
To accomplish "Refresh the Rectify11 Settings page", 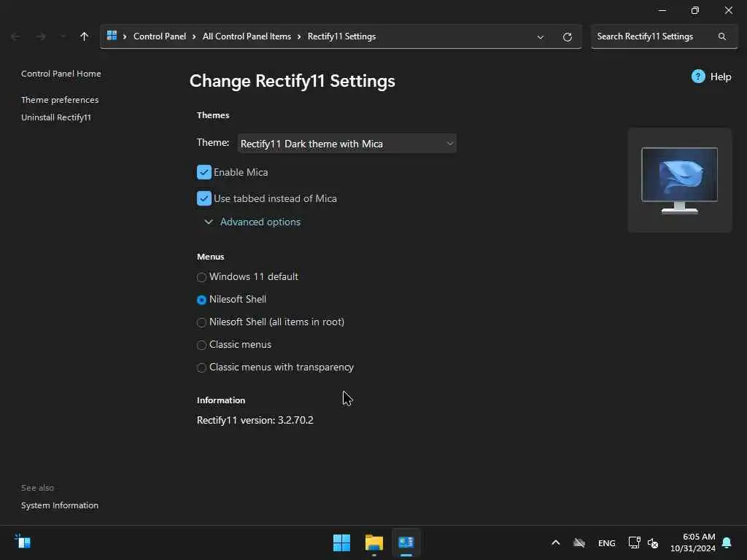I will [x=567, y=37].
